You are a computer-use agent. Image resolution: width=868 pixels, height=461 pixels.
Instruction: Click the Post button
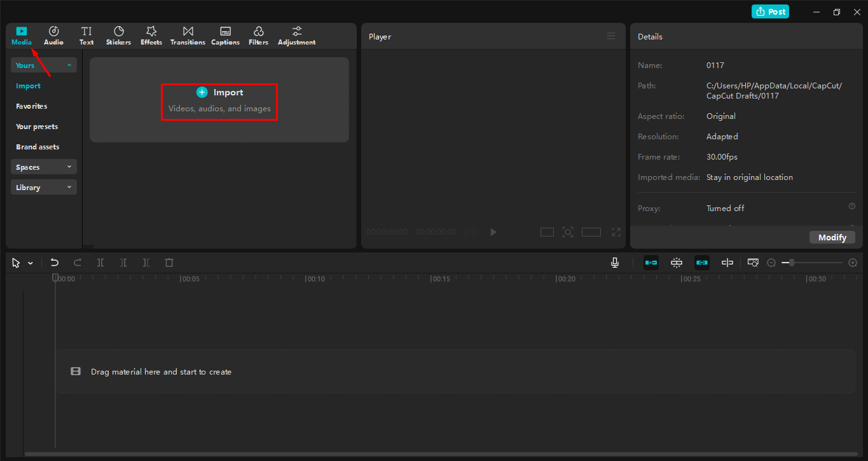point(770,11)
